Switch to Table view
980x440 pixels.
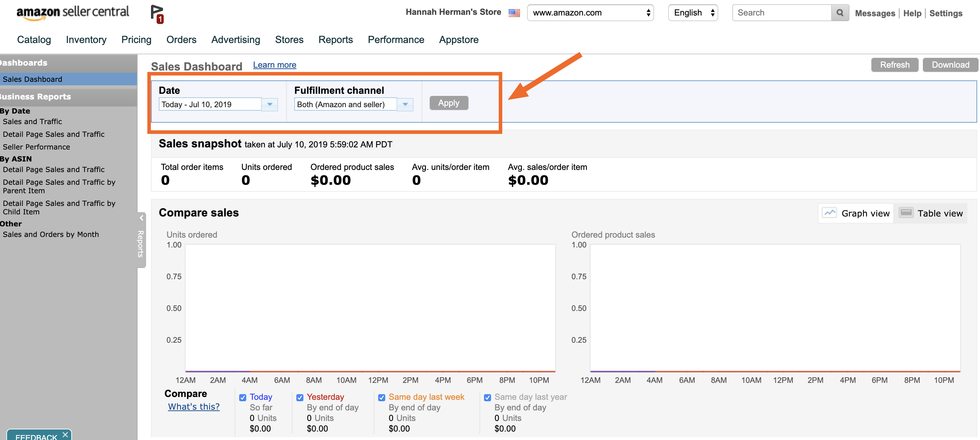[x=931, y=213]
